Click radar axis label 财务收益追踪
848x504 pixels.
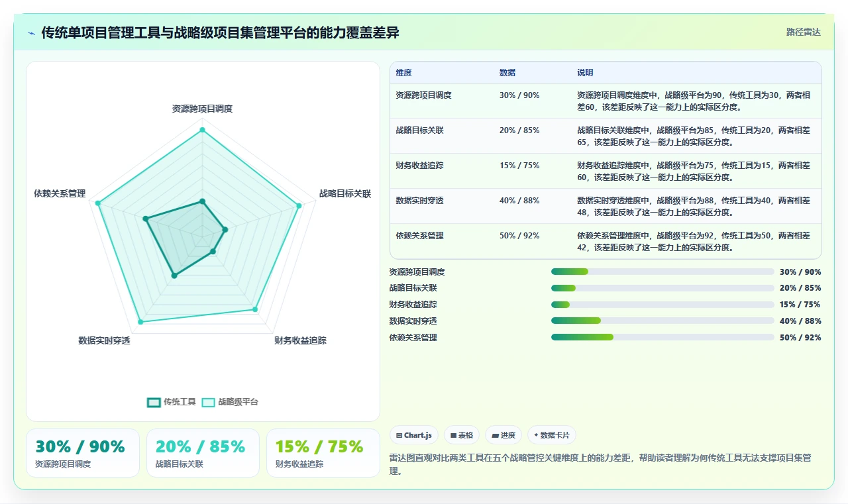pos(301,340)
